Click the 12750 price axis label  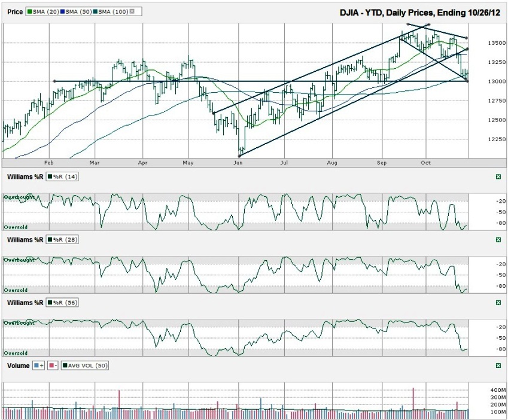click(497, 101)
